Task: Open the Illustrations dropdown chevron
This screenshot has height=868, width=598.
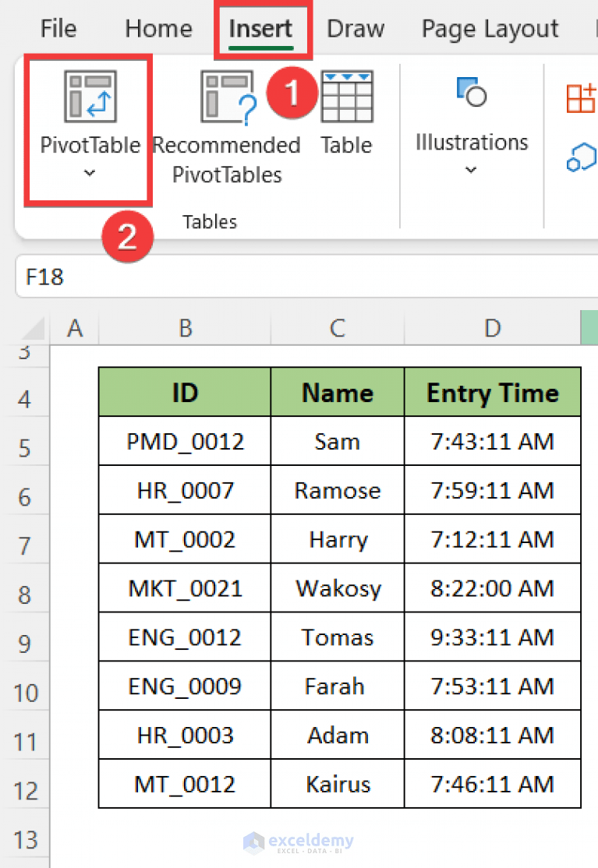Action: pyautogui.click(x=470, y=170)
